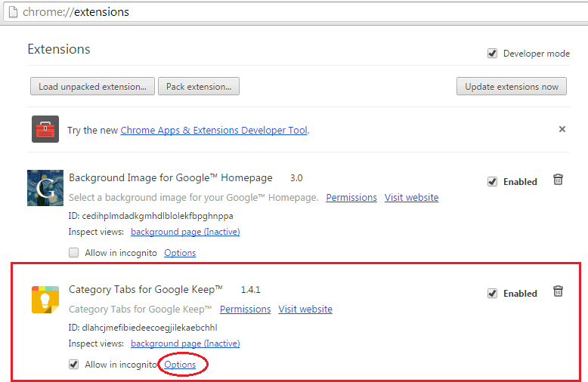Click the red toolbox Developer Tool icon
The height and width of the screenshot is (382, 588).
coord(45,129)
